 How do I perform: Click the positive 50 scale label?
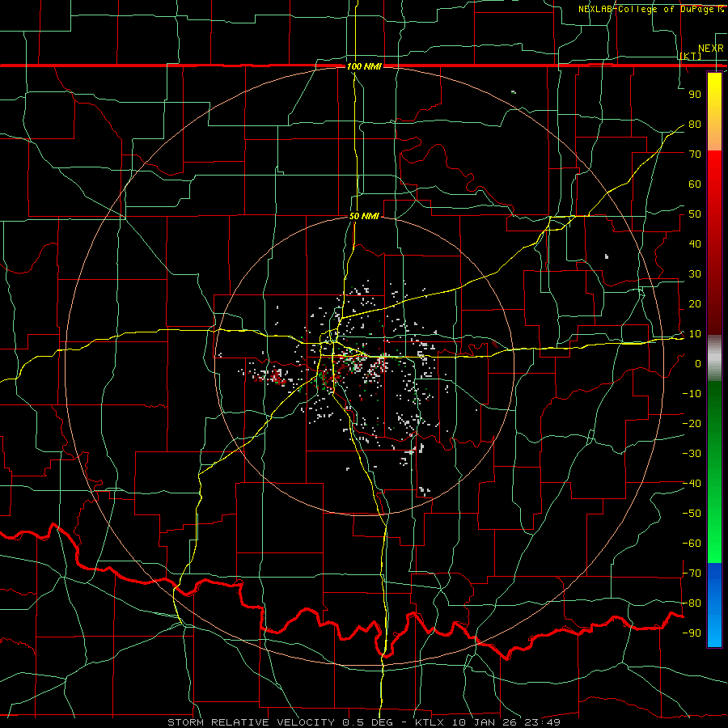pos(695,214)
